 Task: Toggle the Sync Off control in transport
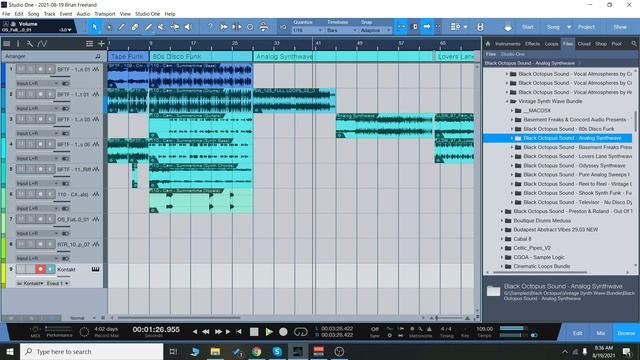click(375, 331)
